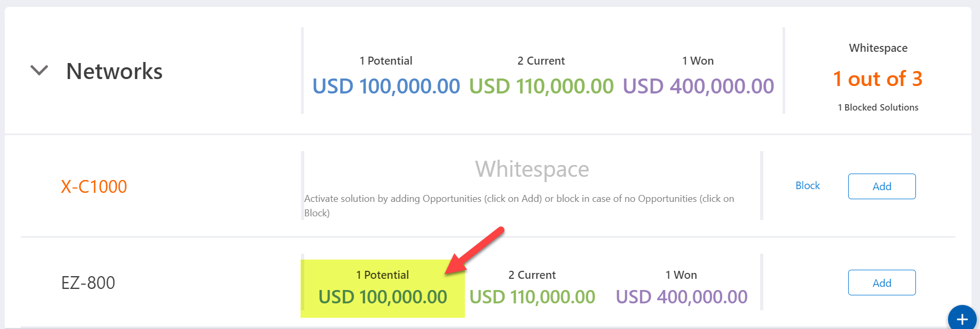Click the Whitespace heading in X-C1000 row

coord(532,169)
